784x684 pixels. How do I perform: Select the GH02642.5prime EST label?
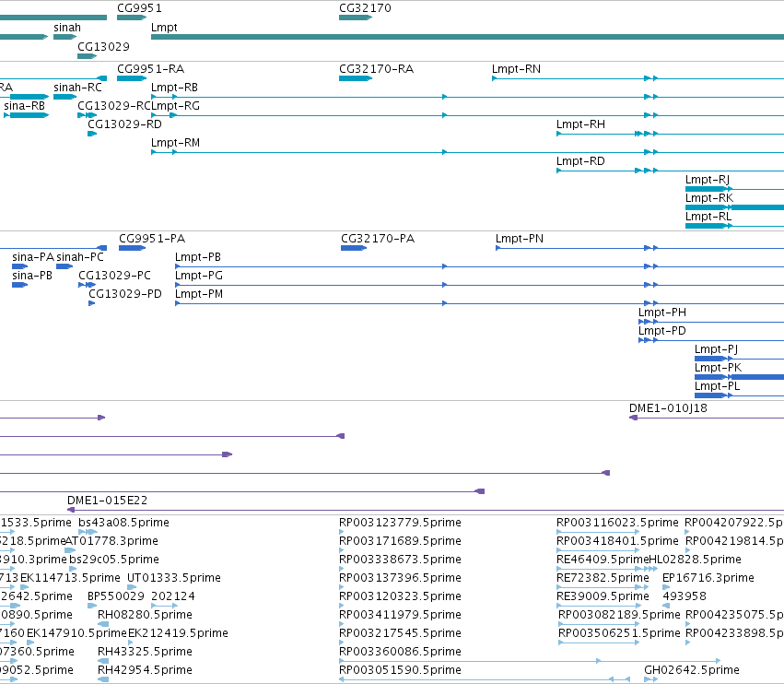692,670
